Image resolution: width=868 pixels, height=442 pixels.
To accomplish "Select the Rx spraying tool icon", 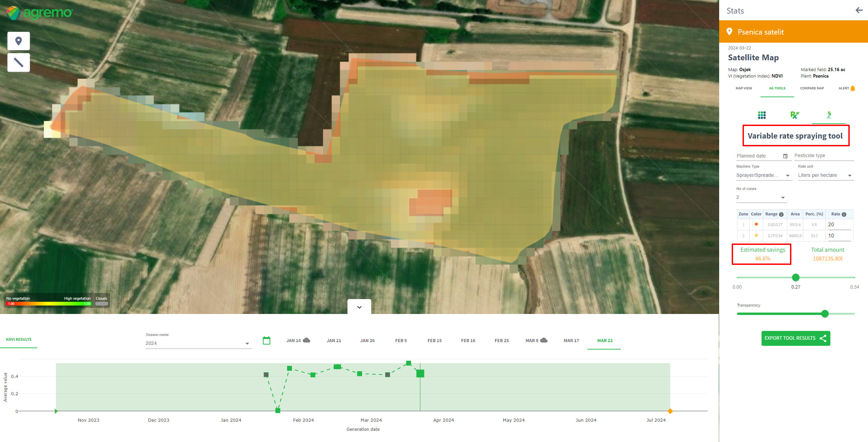I will [x=829, y=115].
